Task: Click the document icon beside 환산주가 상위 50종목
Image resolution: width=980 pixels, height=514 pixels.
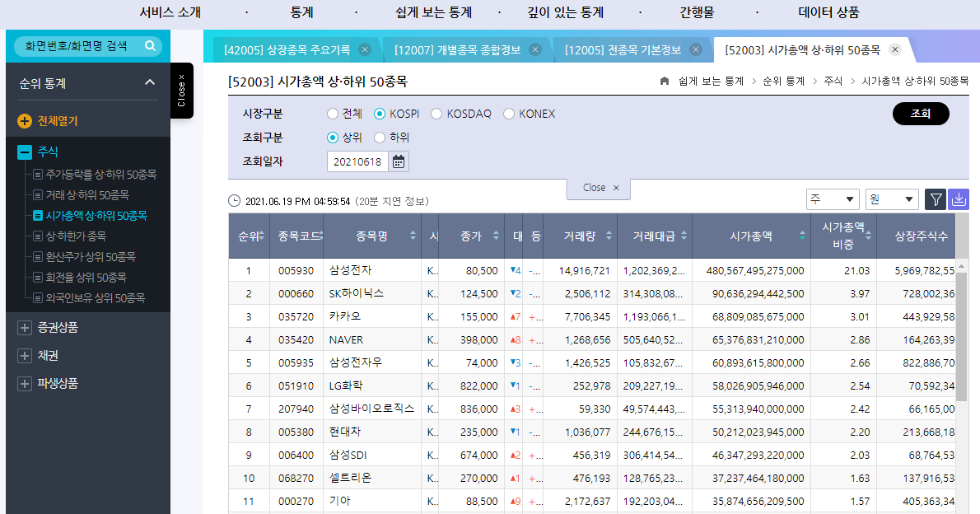Action: 38,257
